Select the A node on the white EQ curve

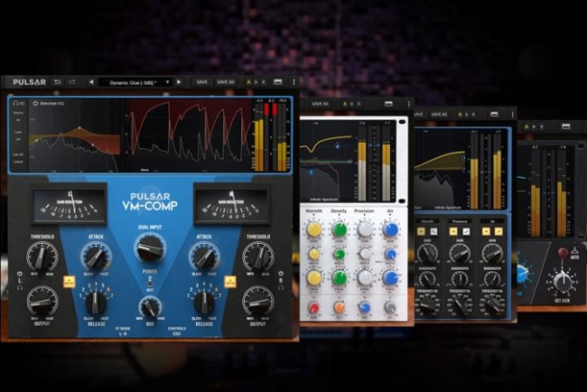click(338, 146)
